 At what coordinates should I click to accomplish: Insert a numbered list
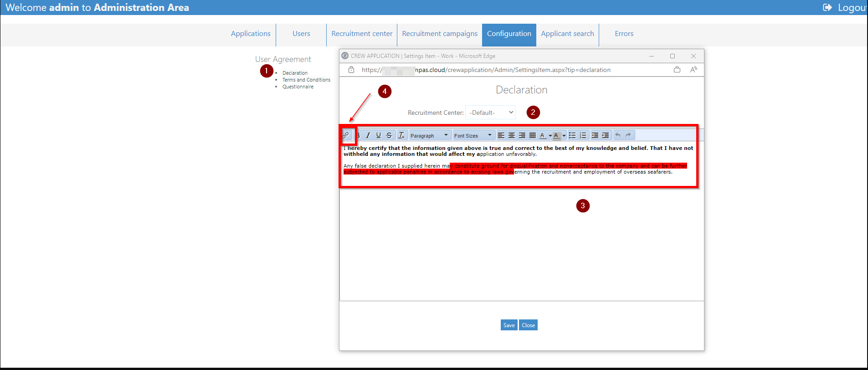[583, 135]
